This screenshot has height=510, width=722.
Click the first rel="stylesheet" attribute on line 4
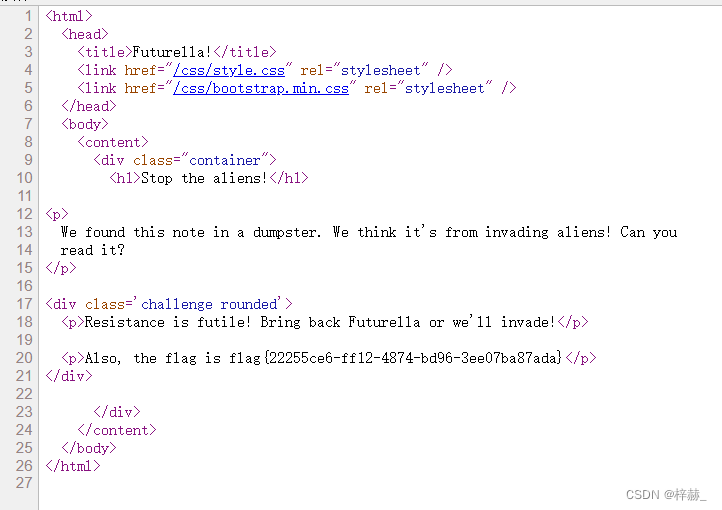pyautogui.click(x=364, y=70)
